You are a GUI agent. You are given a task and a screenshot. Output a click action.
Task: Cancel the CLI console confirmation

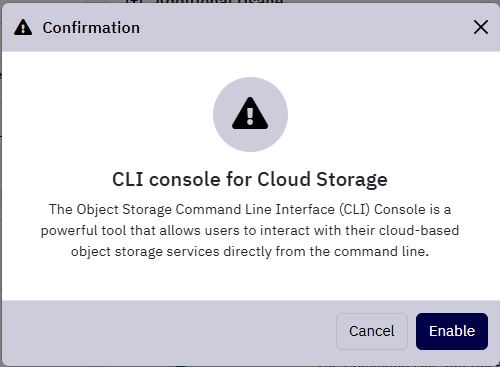(372, 331)
